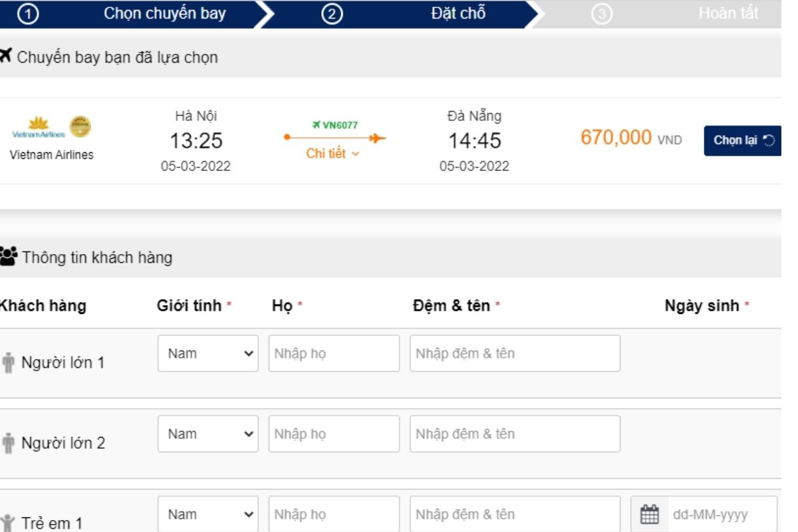Click the group icon beside Thông tin khách hàng
798x532 pixels.
click(9, 256)
